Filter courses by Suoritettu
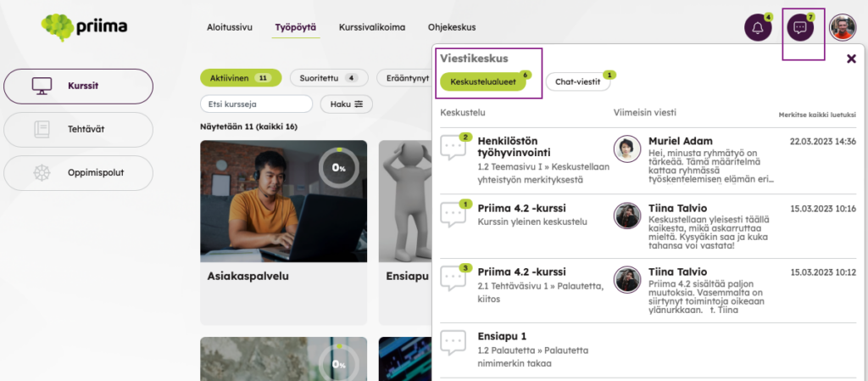This screenshot has width=868, height=381. click(328, 78)
